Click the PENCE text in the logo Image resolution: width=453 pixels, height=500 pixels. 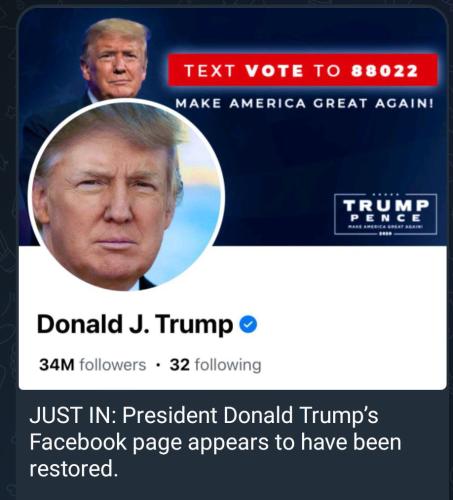[386, 218]
